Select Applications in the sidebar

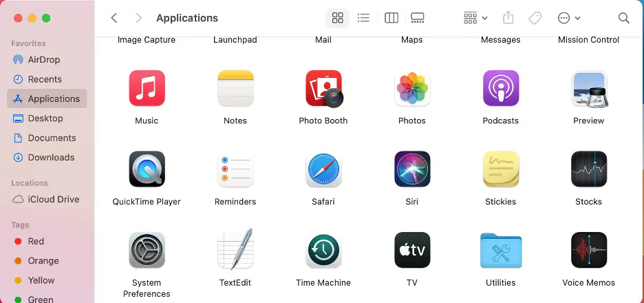tap(47, 98)
